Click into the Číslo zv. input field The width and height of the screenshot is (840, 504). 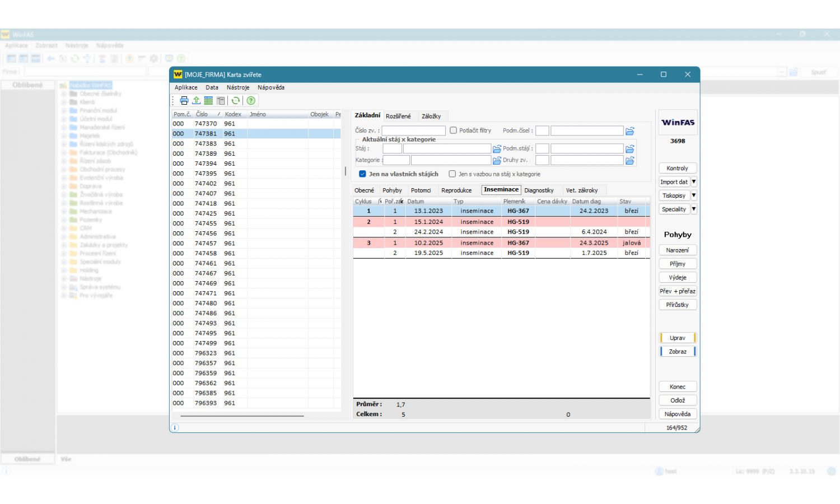pyautogui.click(x=413, y=131)
